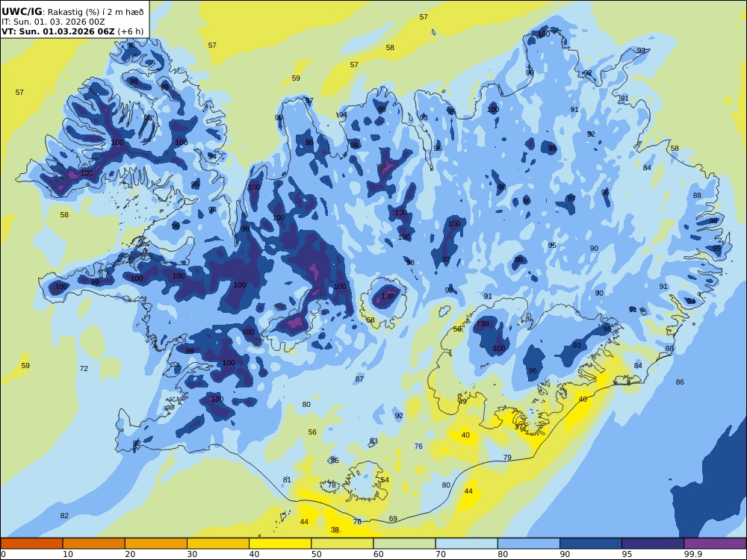The image size is (747, 560).
Task: Click the 'VT: Sun. 01.03.2026 06Z' line
Action: click(x=58, y=31)
